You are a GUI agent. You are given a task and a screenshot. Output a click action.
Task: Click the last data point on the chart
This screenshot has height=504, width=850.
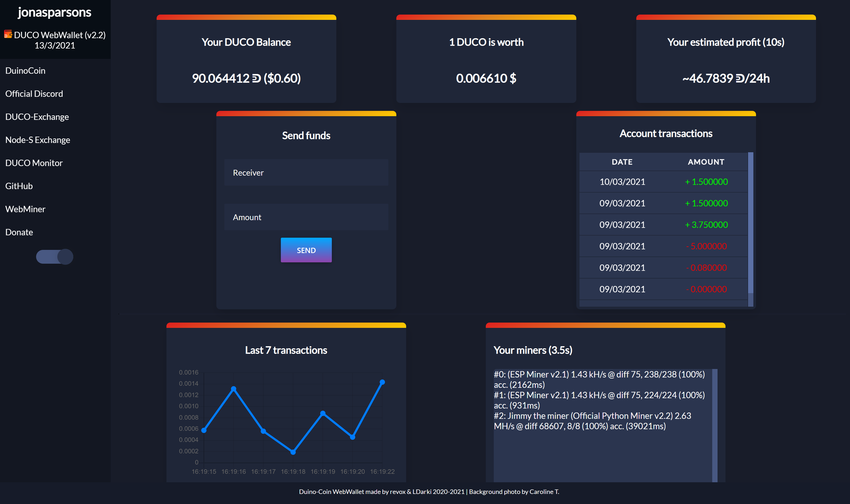click(383, 382)
